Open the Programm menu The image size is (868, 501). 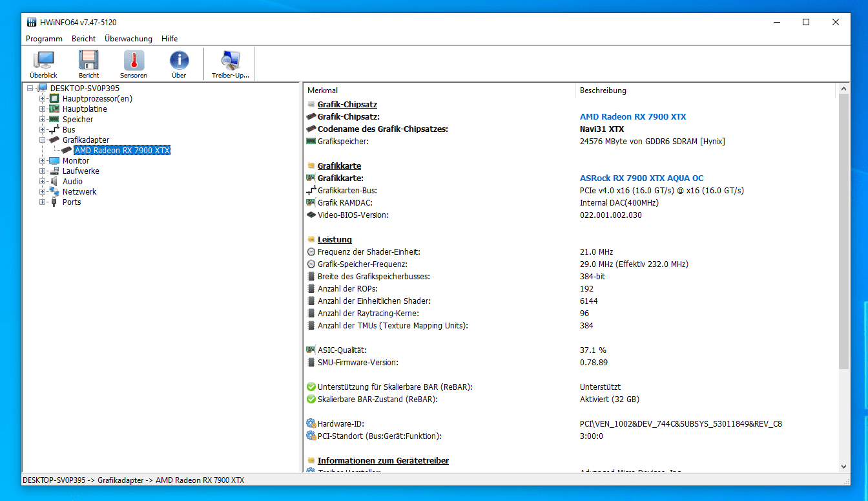click(44, 39)
